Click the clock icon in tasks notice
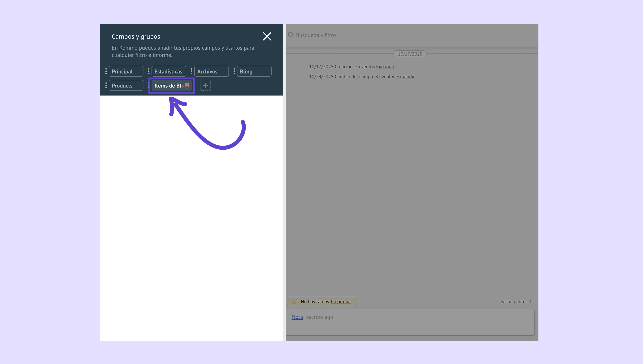 click(295, 302)
